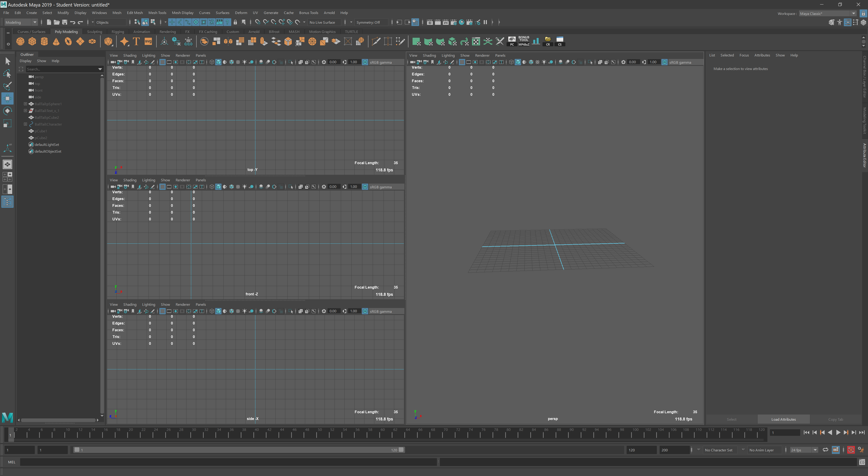Open the Modeling menu set dropdown
The height and width of the screenshot is (476, 868).
point(20,22)
